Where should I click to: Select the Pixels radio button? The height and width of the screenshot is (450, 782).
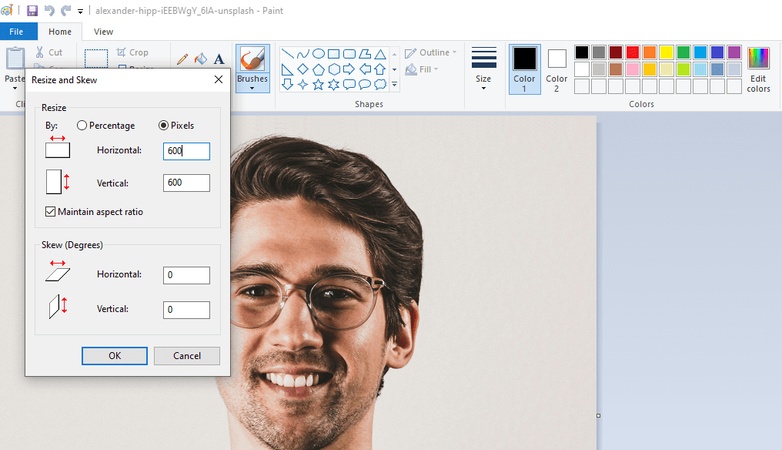pos(163,125)
